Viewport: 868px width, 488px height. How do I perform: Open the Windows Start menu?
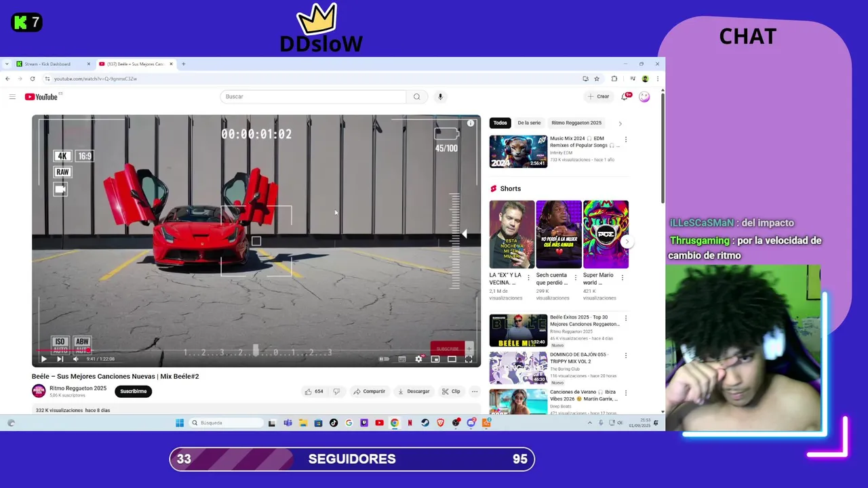(180, 423)
